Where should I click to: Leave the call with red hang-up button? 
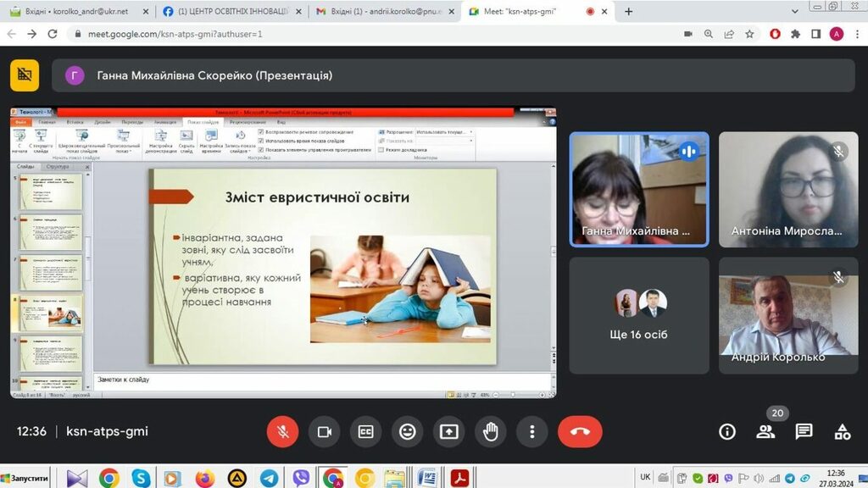[580, 431]
